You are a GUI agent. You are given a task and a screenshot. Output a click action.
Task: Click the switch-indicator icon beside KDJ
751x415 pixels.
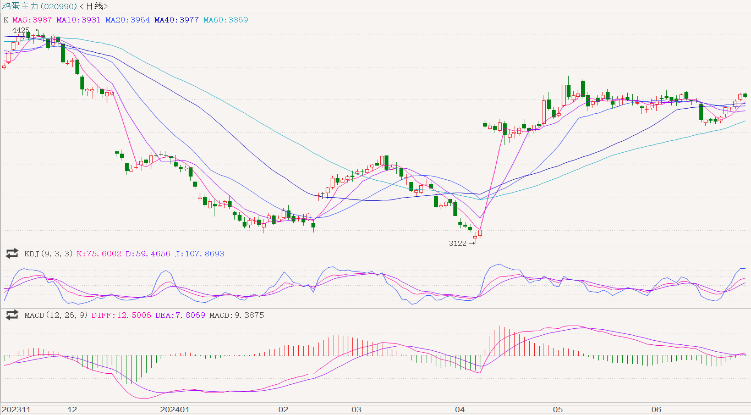(x=11, y=254)
